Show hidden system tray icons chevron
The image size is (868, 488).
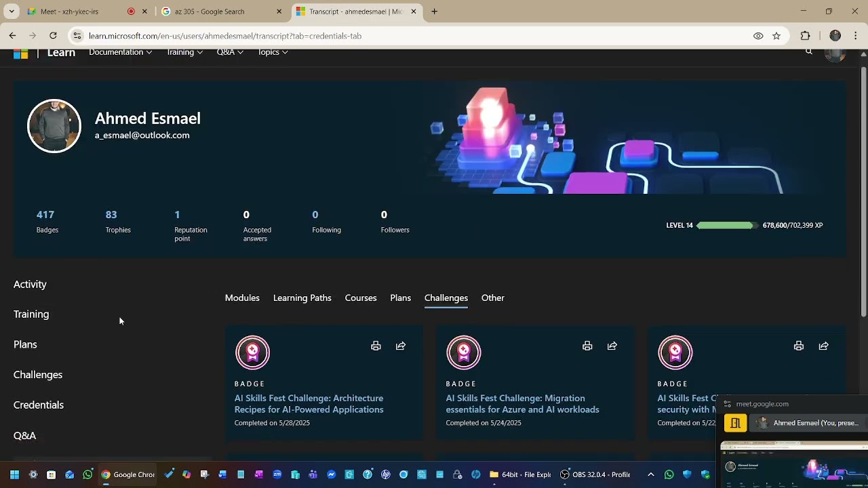651,474
